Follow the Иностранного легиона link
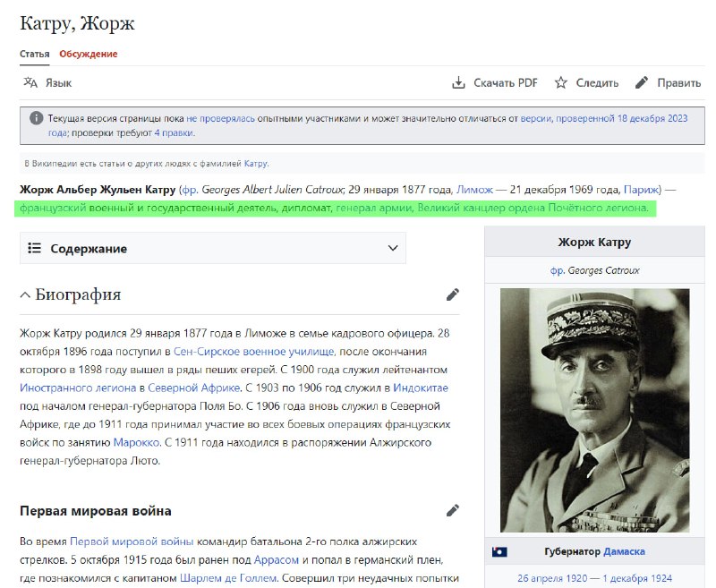Image resolution: width=716 pixels, height=588 pixels. [x=78, y=388]
